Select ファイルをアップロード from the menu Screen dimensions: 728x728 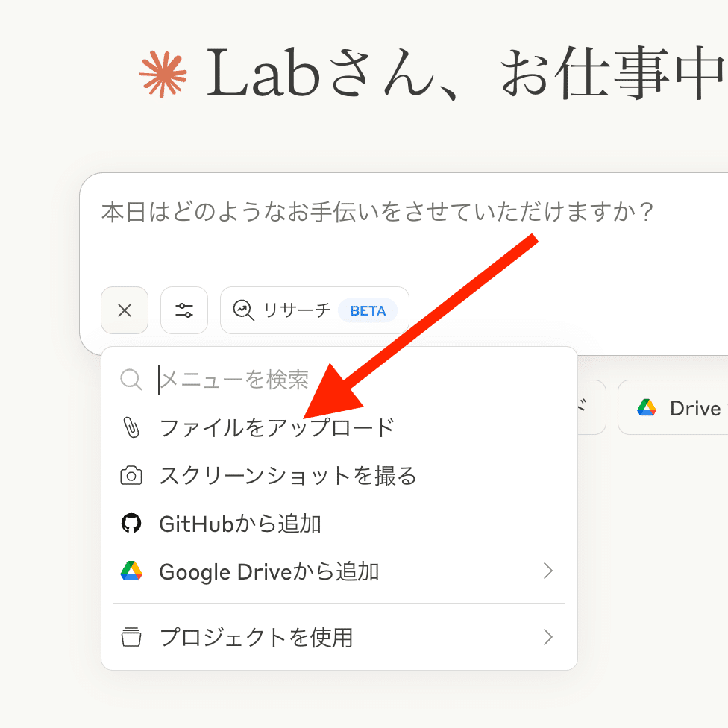click(x=276, y=428)
